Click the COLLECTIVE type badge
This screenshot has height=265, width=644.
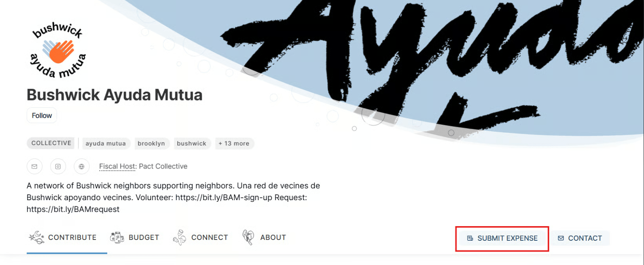pyautogui.click(x=51, y=143)
